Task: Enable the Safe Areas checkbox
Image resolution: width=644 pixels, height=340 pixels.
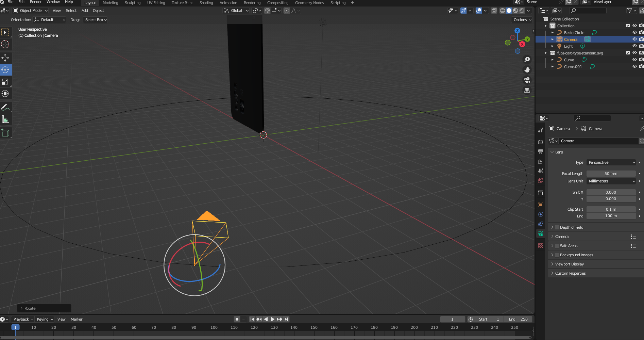Action: [557, 246]
